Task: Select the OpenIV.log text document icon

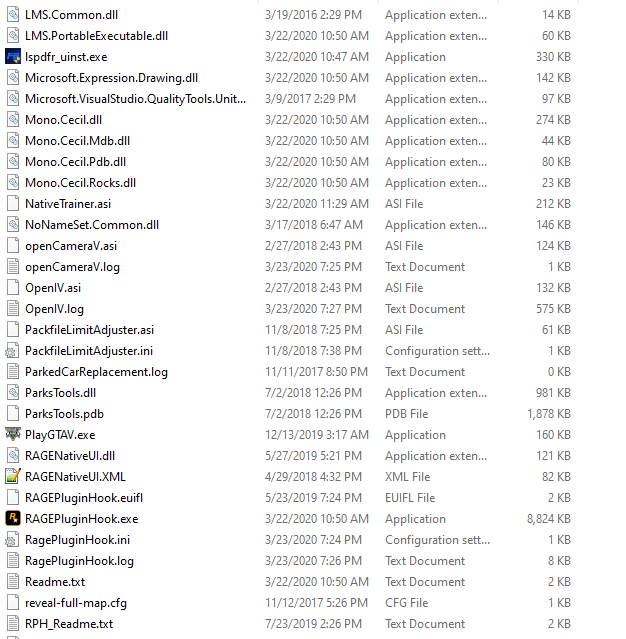Action: 13,308
